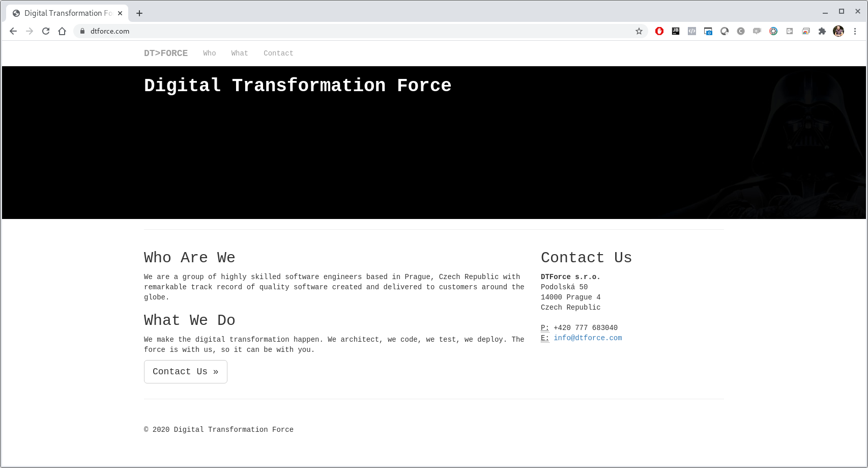Open the grey magnifier Q extension icon
The width and height of the screenshot is (868, 468).
tap(725, 31)
